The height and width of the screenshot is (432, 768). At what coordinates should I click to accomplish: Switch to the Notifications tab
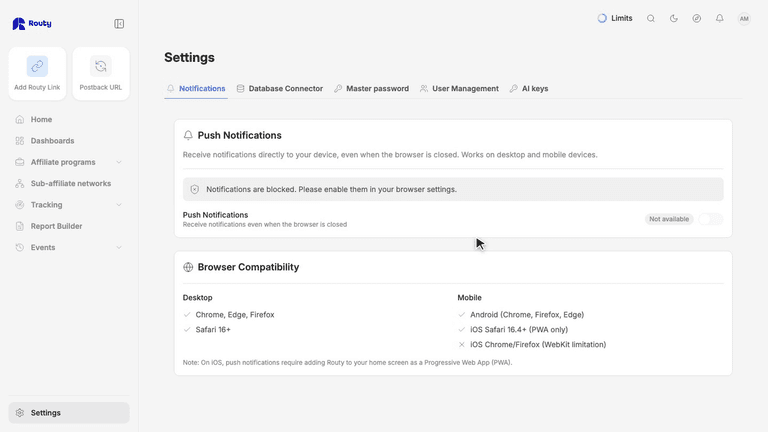(x=196, y=89)
